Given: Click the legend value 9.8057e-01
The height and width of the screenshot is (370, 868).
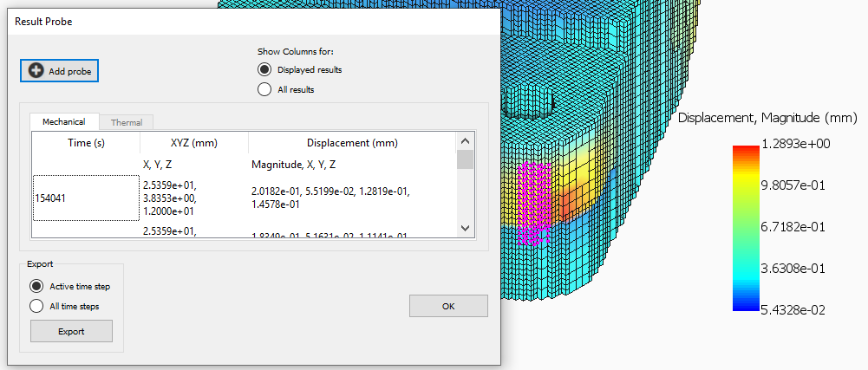Looking at the screenshot, I should [x=793, y=185].
